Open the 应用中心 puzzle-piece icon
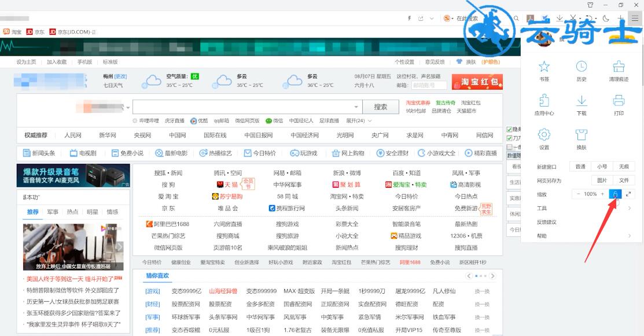Screen dimensions: 644x336 544,100
